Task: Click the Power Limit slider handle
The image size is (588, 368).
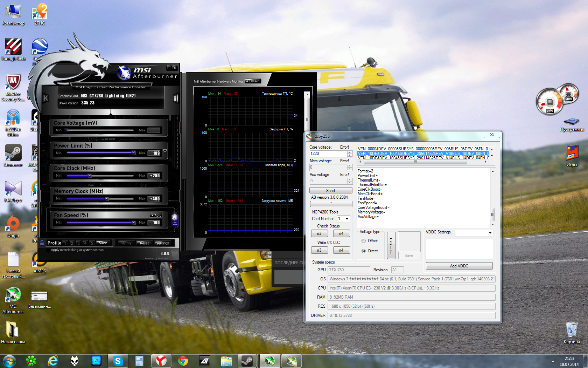Action: pyautogui.click(x=133, y=152)
